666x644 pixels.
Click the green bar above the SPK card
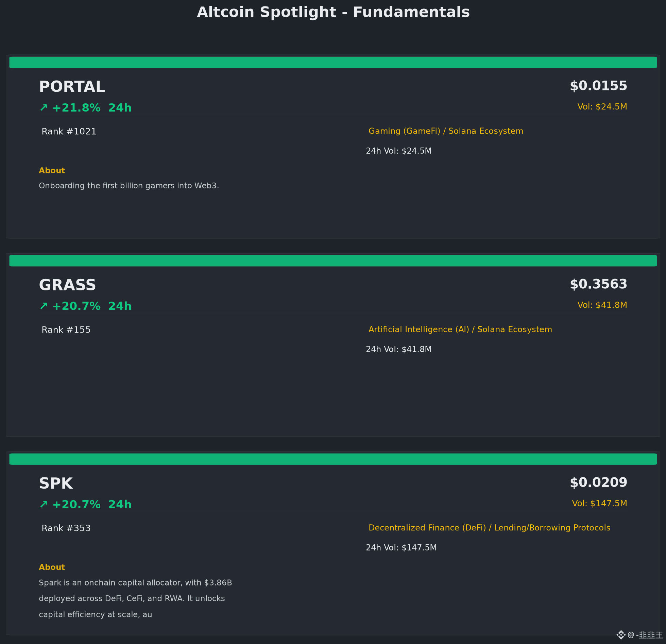[x=333, y=459]
